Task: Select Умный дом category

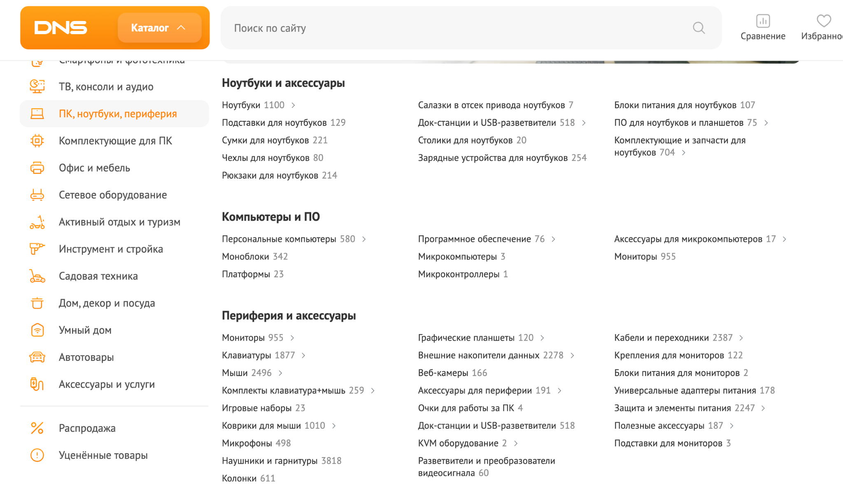Action: [x=85, y=330]
